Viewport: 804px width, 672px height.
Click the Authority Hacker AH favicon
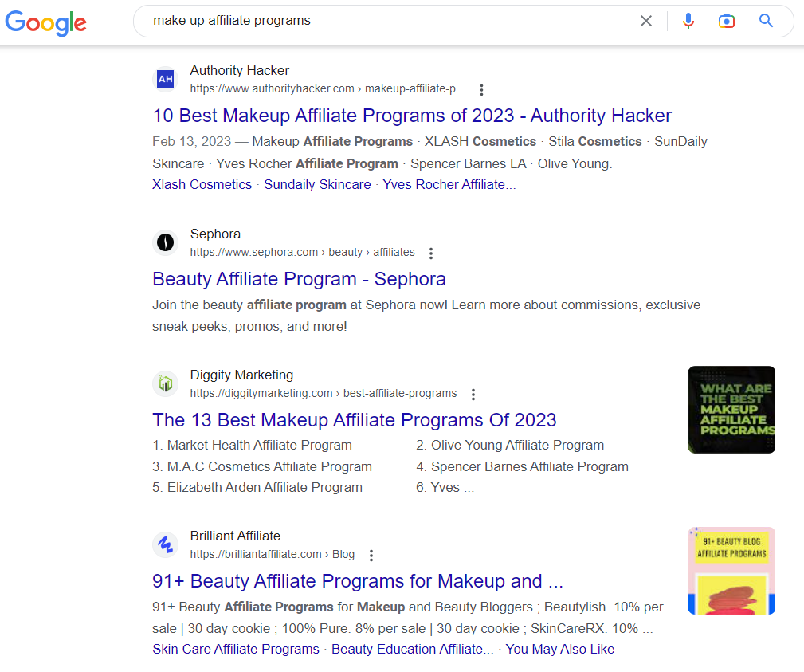click(x=165, y=79)
